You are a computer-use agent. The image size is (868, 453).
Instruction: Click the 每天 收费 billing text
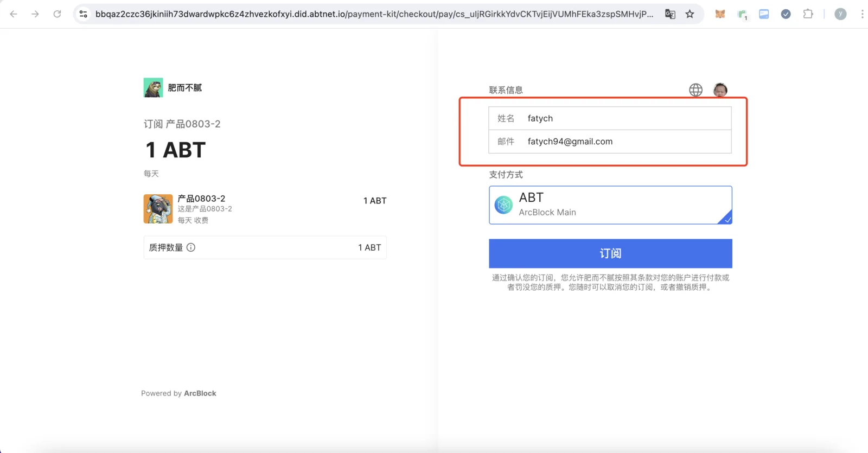pos(193,220)
